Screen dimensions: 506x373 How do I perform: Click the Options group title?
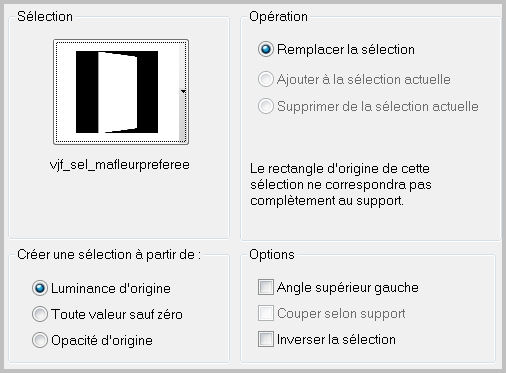pos(272,255)
